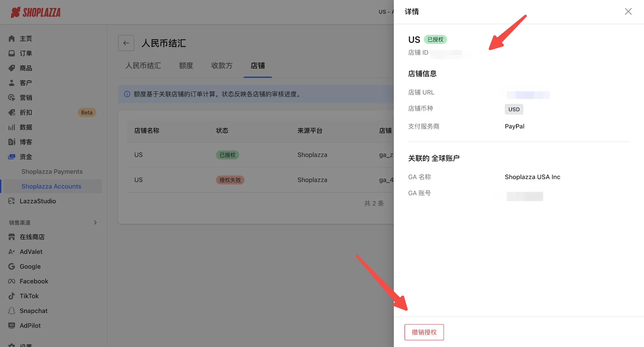
Task: Click the Shoplazza USA Inc account name
Action: coord(533,177)
